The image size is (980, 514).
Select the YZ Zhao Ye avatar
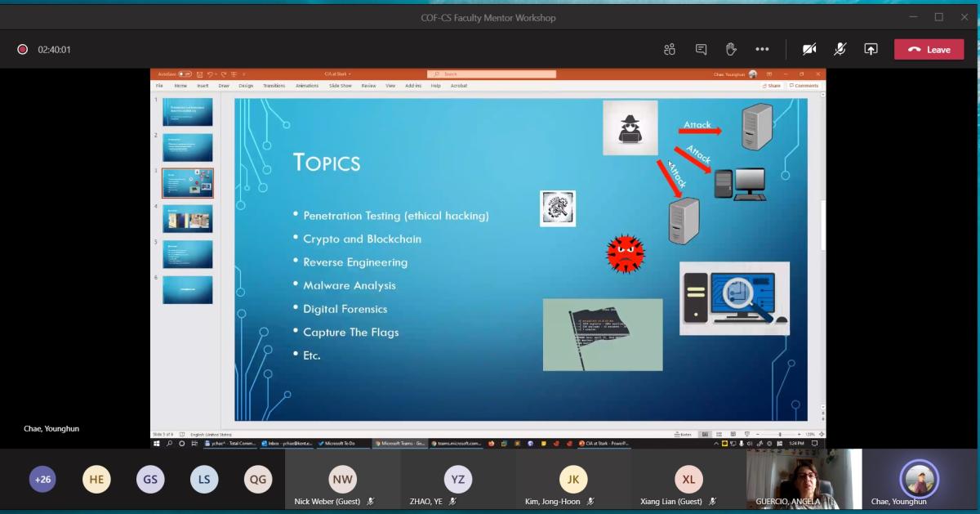coord(457,480)
